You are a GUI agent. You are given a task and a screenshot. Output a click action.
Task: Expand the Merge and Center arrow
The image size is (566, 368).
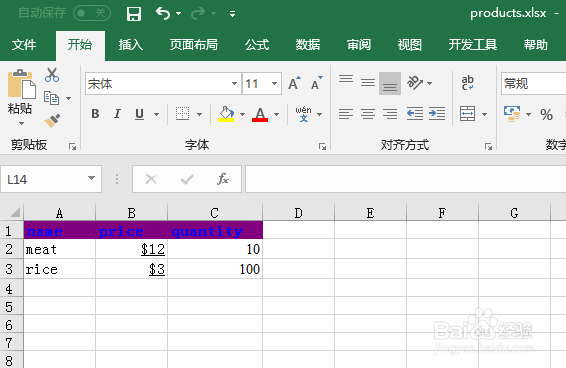[x=484, y=114]
